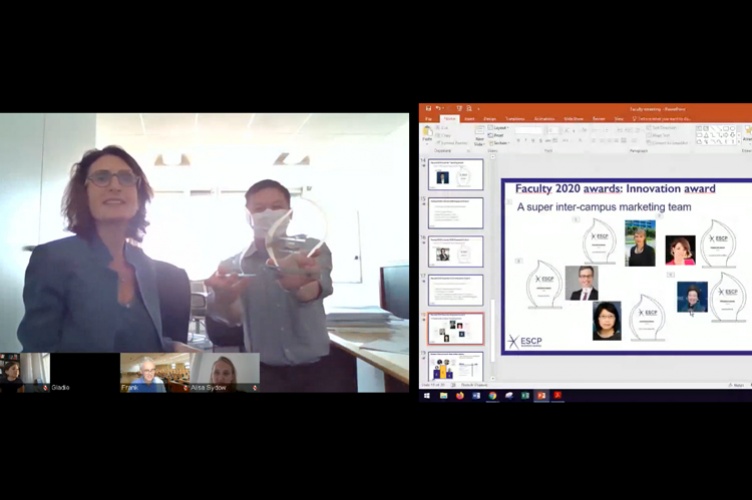Select slide 17 thumbnail in slide panel

456,290
